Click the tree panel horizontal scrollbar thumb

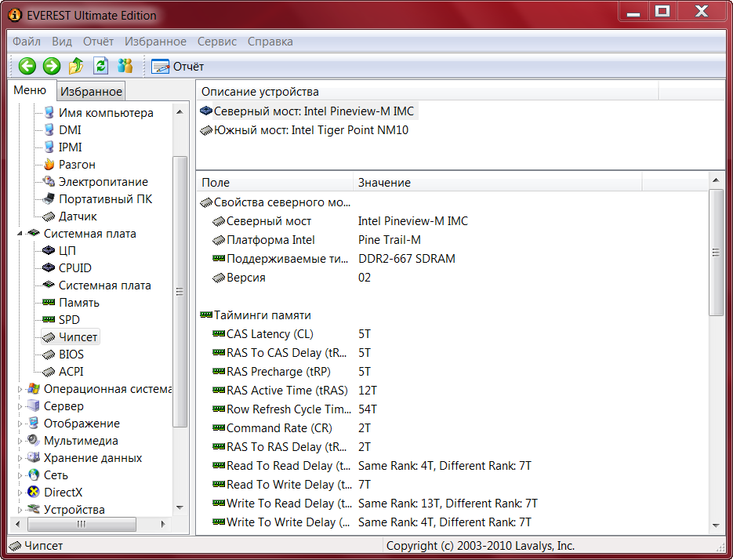pyautogui.click(x=82, y=524)
